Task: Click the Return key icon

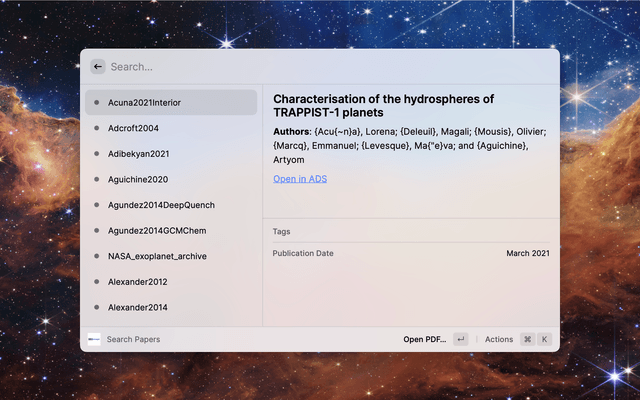Action: click(460, 339)
